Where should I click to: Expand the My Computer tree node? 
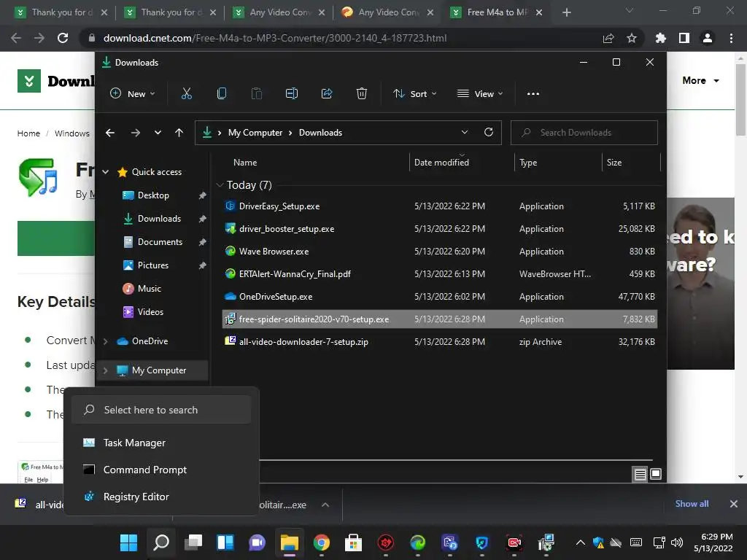point(105,370)
